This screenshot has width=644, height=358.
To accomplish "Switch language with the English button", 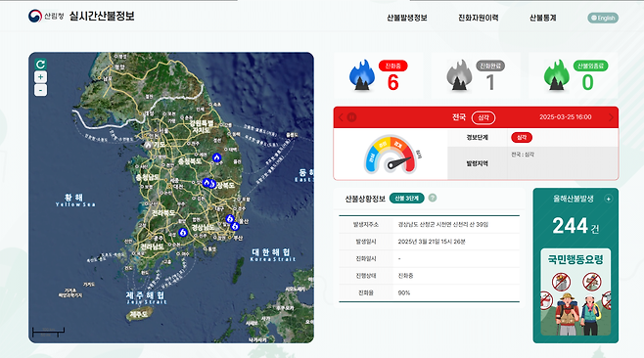I will 603,18.
